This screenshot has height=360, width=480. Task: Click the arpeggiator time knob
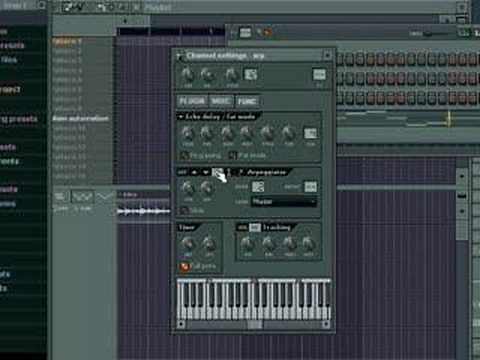point(187,189)
